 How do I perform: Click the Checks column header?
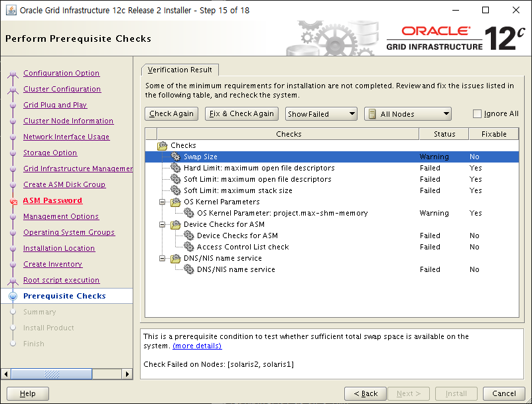(x=288, y=134)
